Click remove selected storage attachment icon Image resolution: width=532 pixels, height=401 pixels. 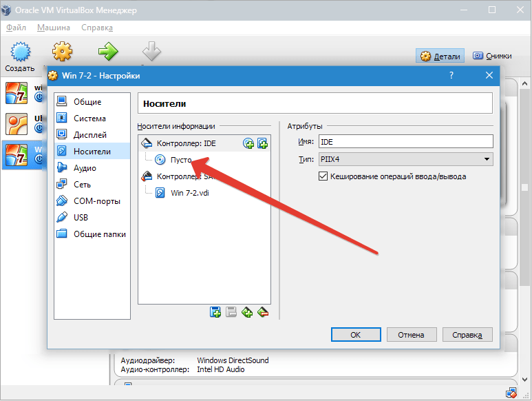pos(263,312)
